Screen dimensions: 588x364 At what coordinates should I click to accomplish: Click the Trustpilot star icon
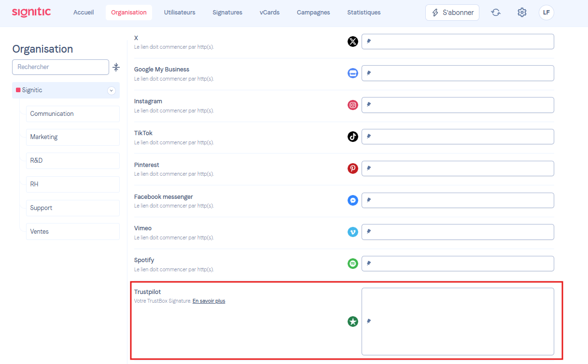[353, 322]
